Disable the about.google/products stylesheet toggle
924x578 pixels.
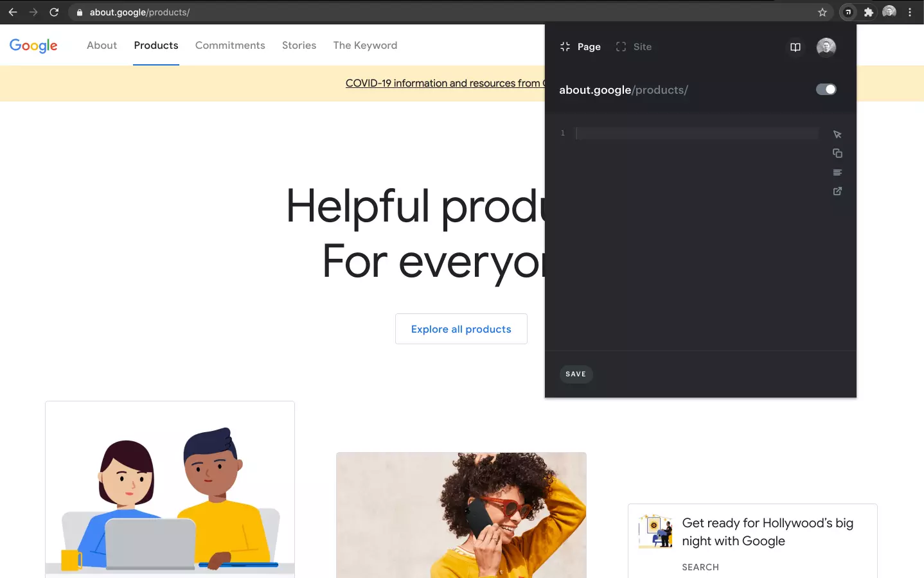(826, 89)
